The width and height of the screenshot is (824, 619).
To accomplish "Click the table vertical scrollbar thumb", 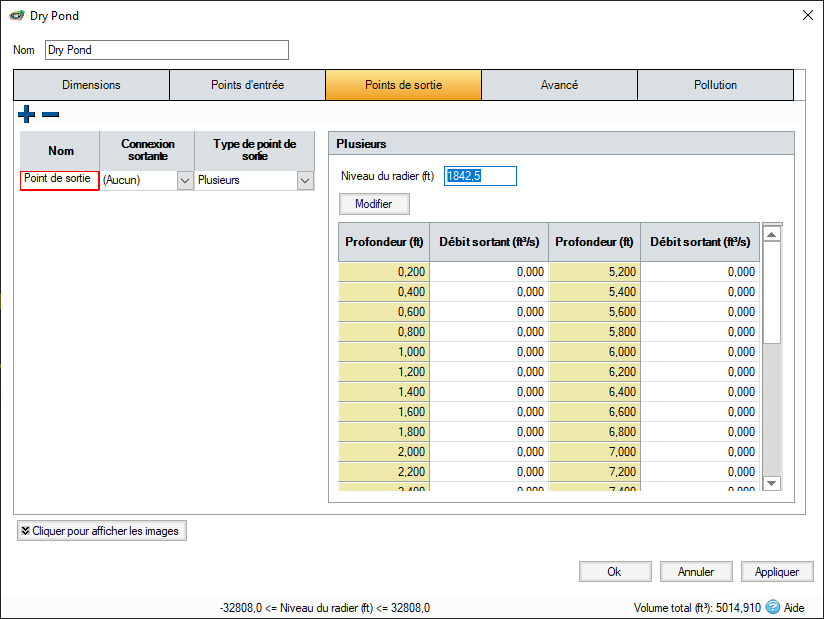I will click(771, 293).
